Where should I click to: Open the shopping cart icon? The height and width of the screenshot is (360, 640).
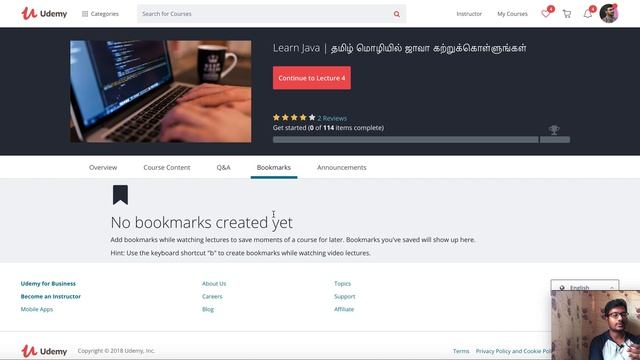coord(567,14)
